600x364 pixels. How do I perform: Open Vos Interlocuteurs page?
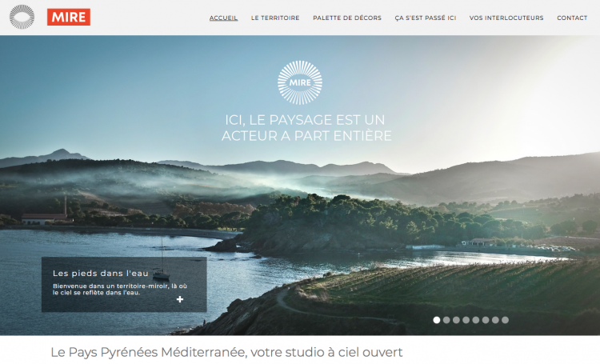(506, 18)
